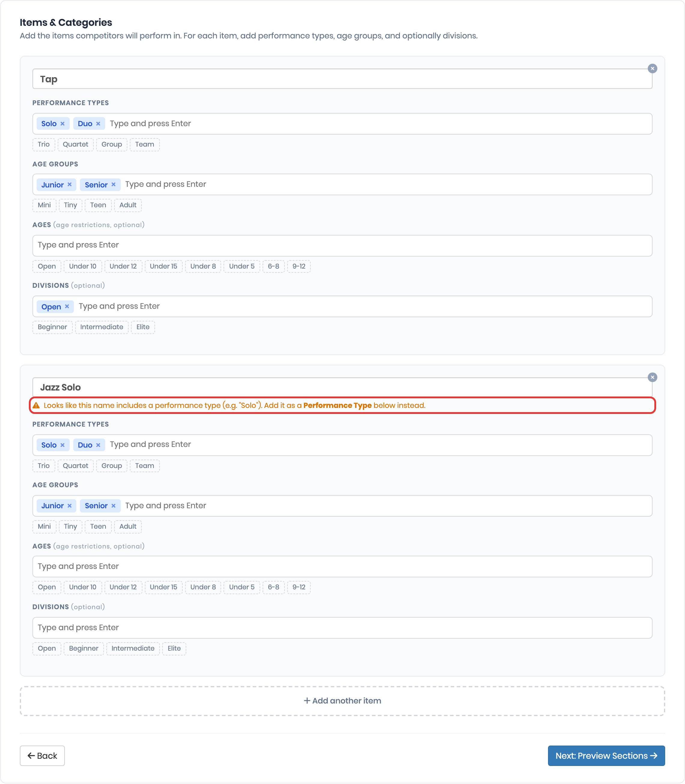Add Elite suggestion to Jazz Solo divisions
The image size is (685, 784).
click(x=174, y=649)
